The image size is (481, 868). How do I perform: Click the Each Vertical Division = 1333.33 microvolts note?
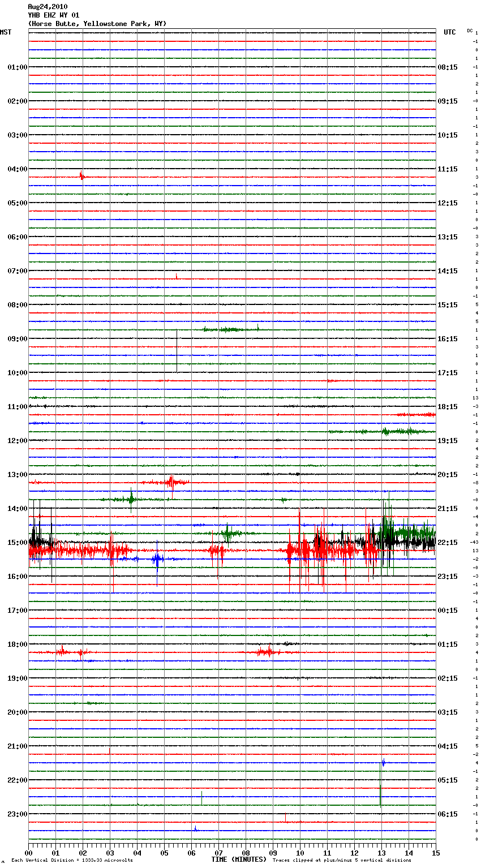point(72,861)
